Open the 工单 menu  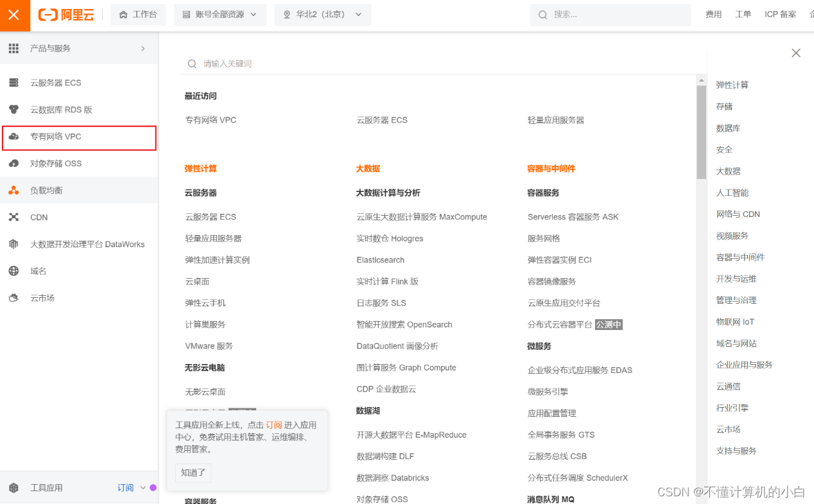pos(743,15)
